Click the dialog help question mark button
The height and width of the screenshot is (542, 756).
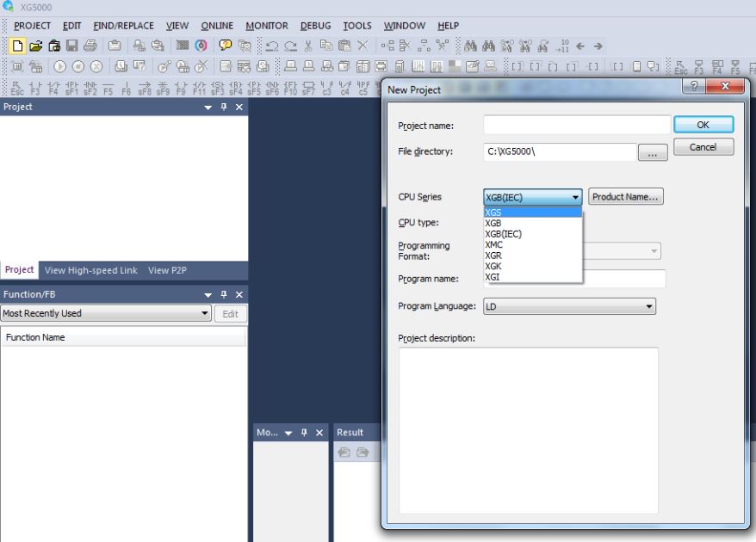pyautogui.click(x=694, y=86)
